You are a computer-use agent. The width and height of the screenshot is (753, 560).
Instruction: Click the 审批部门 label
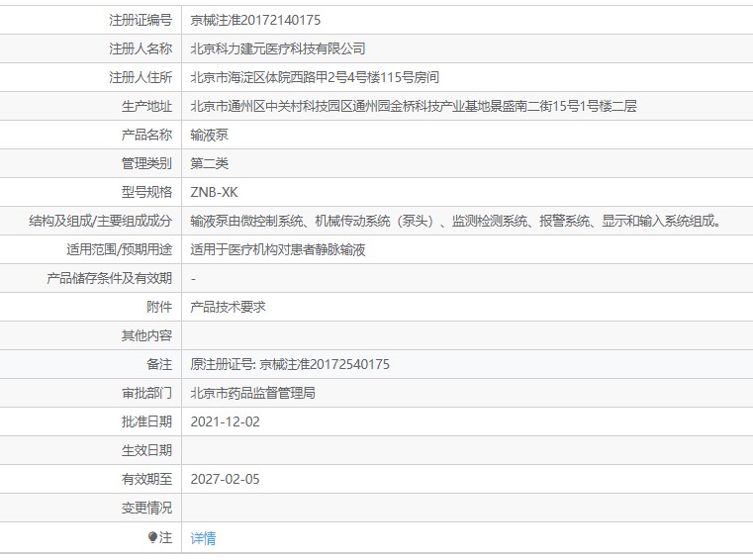pos(146,394)
